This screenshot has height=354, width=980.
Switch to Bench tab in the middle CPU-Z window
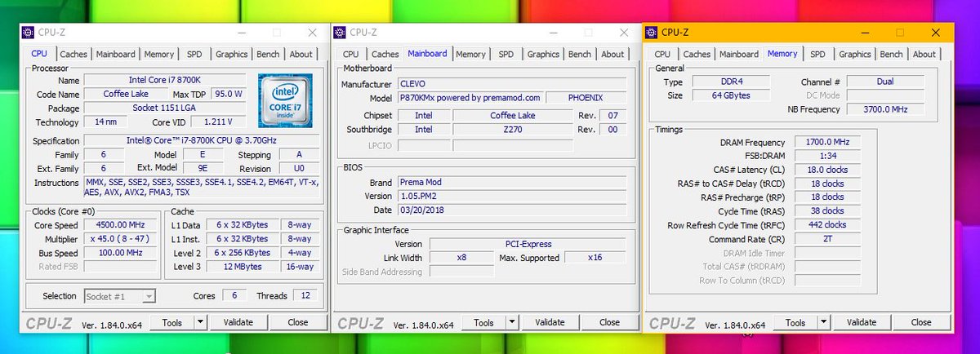(580, 55)
